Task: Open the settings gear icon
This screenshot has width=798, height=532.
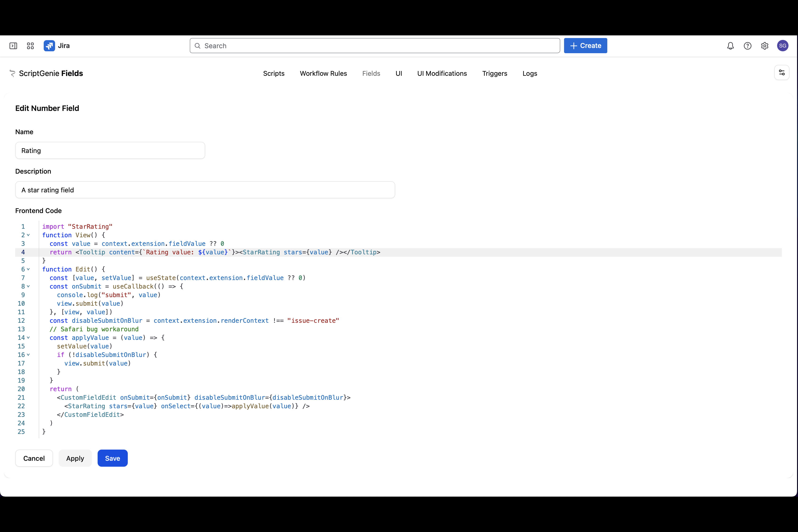Action: (765, 46)
